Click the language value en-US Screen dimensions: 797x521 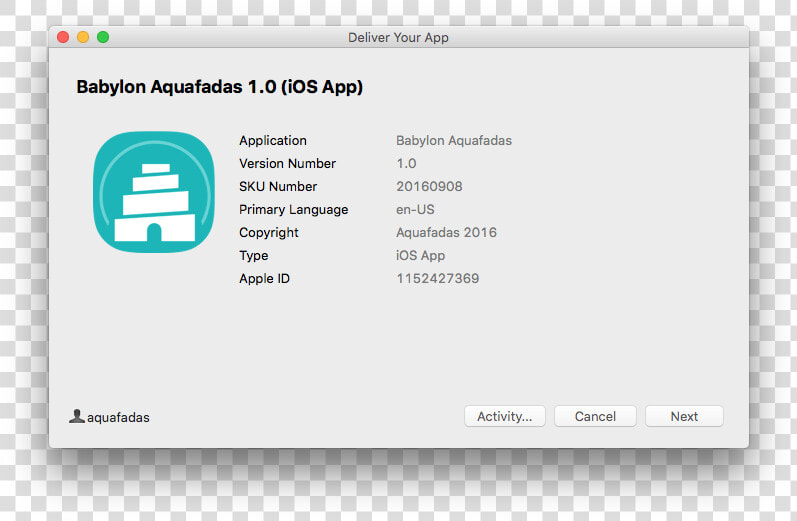(x=415, y=209)
